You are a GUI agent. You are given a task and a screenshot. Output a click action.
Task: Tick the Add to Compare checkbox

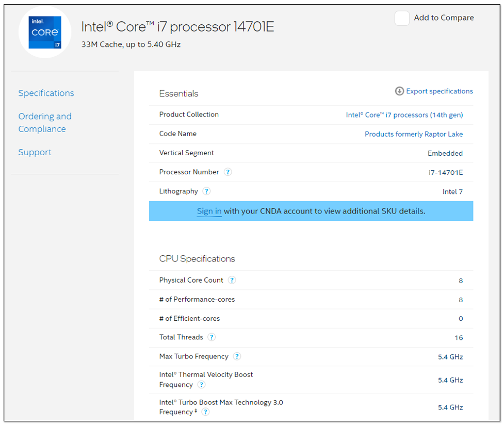pos(402,18)
